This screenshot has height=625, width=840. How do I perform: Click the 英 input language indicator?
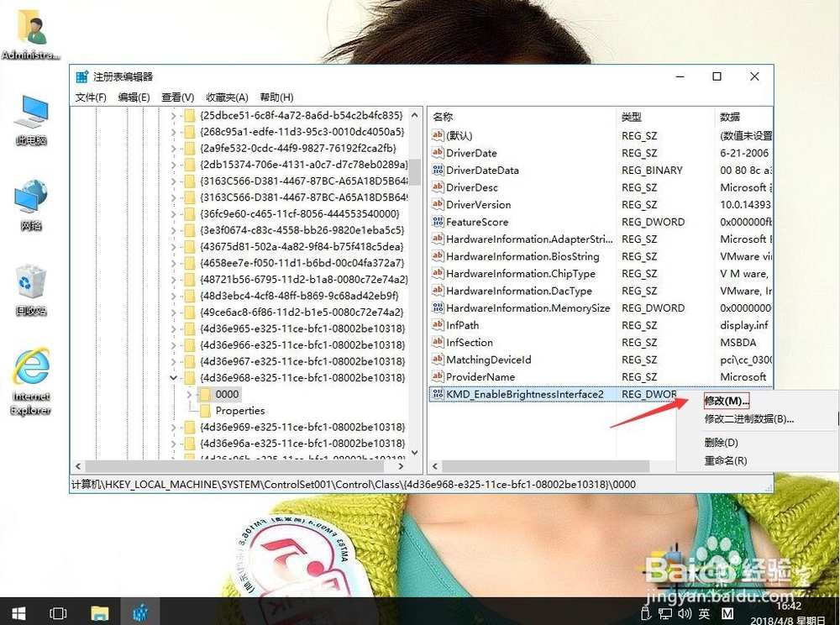[x=705, y=613]
